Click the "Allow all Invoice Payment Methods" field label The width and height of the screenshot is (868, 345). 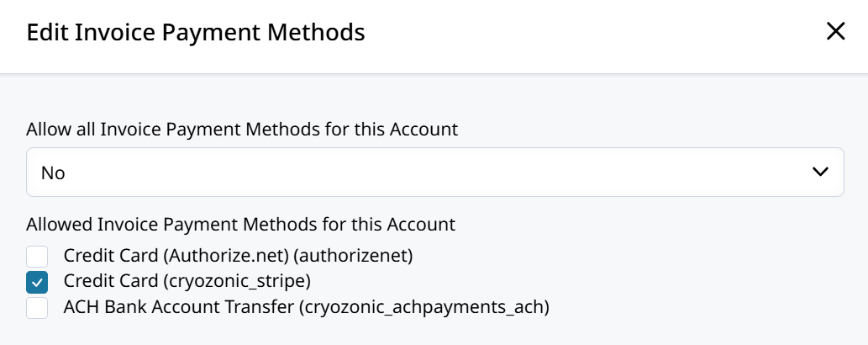pos(242,130)
